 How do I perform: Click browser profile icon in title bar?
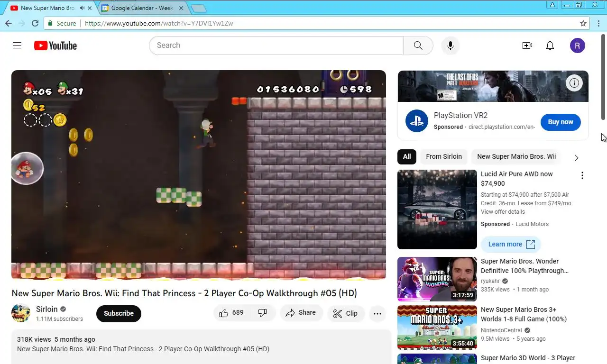552,5
